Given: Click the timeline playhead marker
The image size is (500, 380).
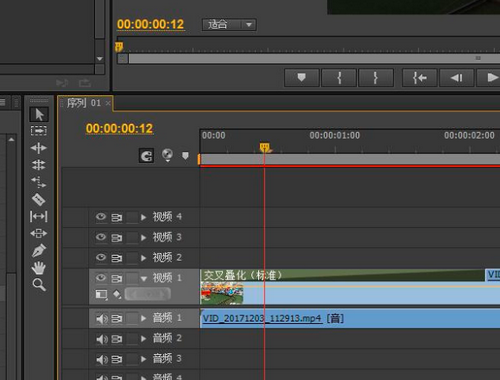Looking at the screenshot, I should tap(265, 148).
